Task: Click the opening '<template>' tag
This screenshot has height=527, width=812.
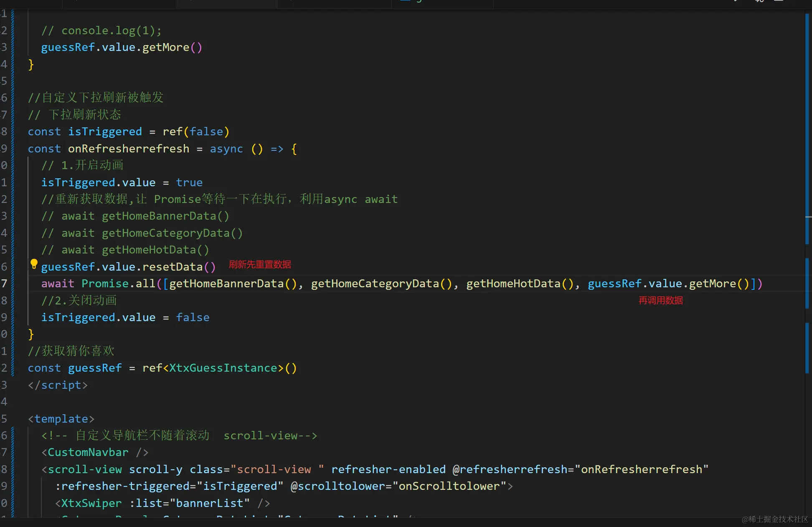Action: (x=61, y=419)
